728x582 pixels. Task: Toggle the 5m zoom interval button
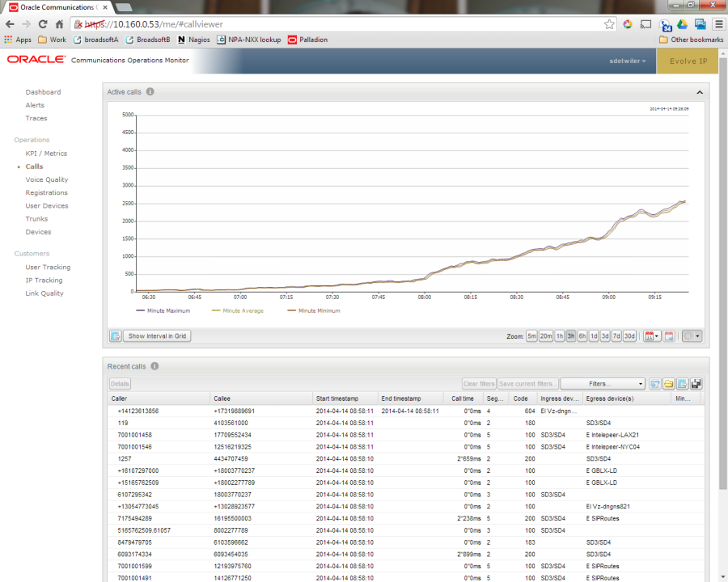pos(531,336)
